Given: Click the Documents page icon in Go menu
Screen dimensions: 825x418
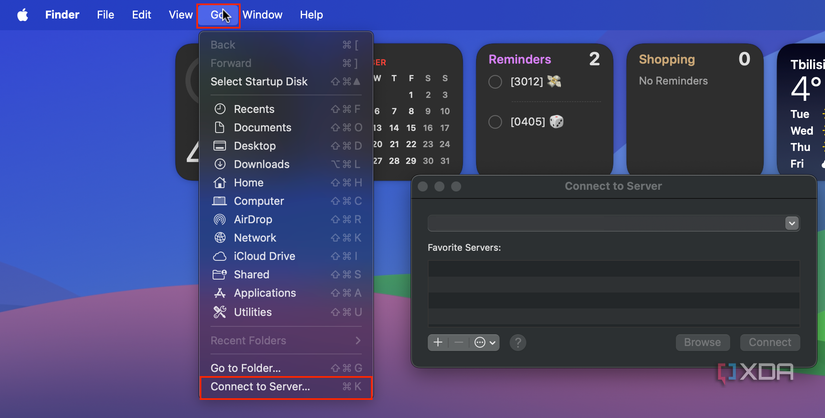Looking at the screenshot, I should pos(219,127).
